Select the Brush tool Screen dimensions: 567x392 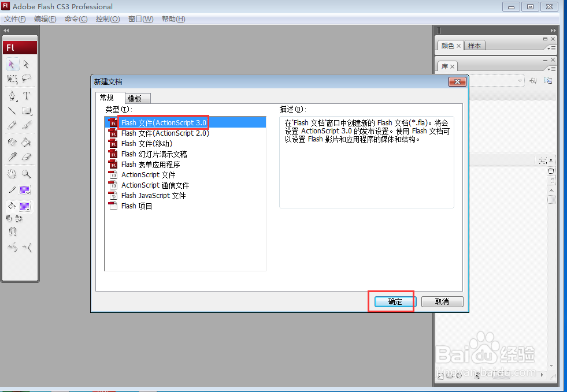click(x=26, y=125)
